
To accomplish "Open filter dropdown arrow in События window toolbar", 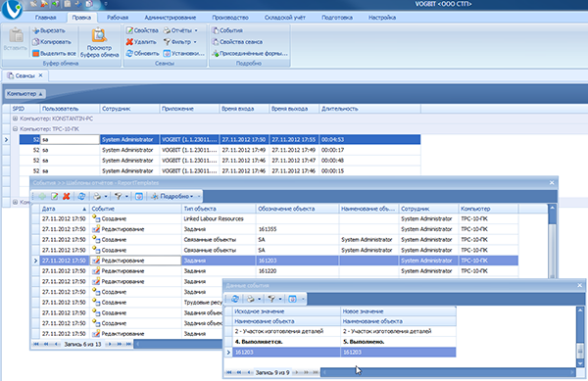I will pyautogui.click(x=126, y=196).
